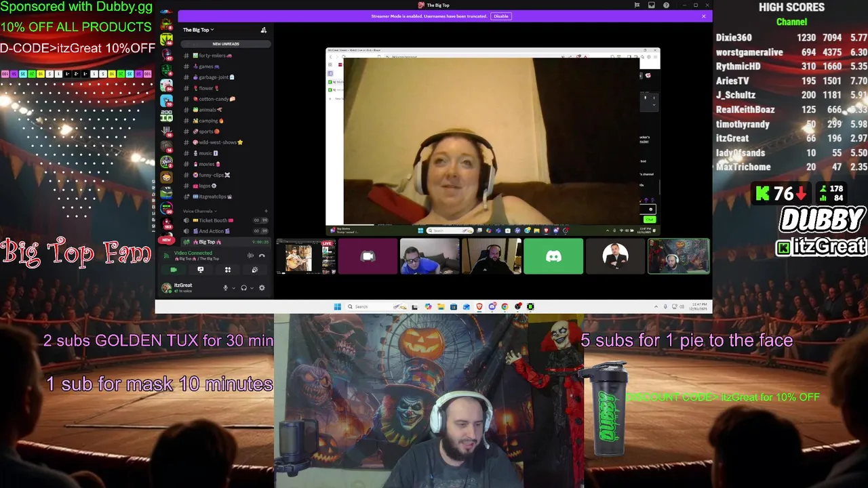Open the flower channel
This screenshot has height=488, width=868.
[x=226, y=88]
